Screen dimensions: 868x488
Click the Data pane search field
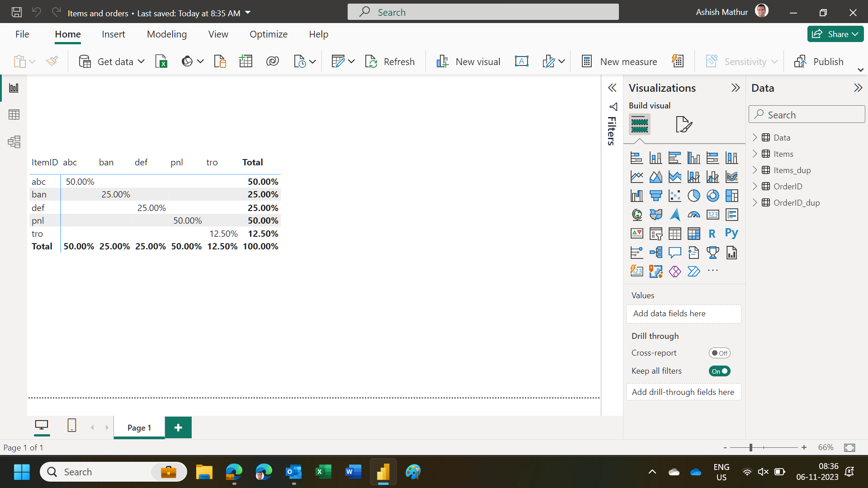point(807,114)
